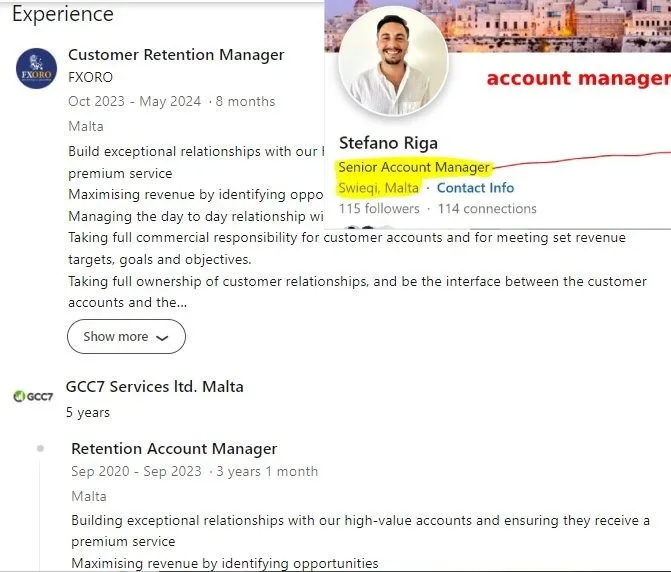Click the Stefano Riga profile name
Screen dimensions: 671x572
[388, 143]
